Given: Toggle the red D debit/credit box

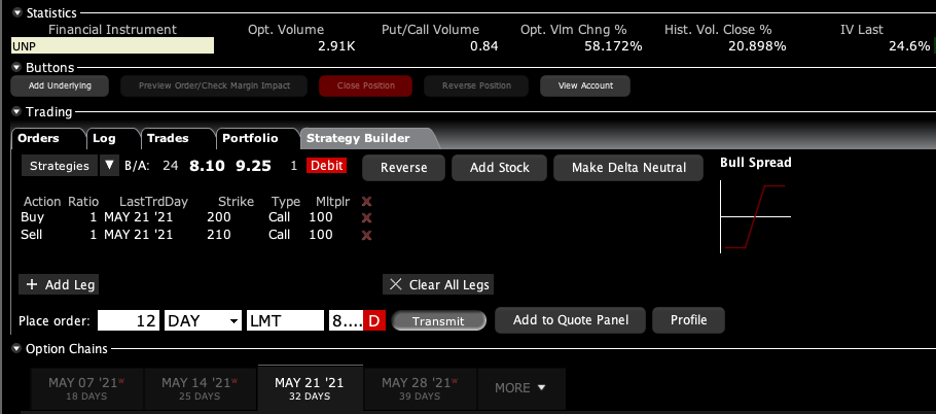Looking at the screenshot, I should tap(375, 321).
